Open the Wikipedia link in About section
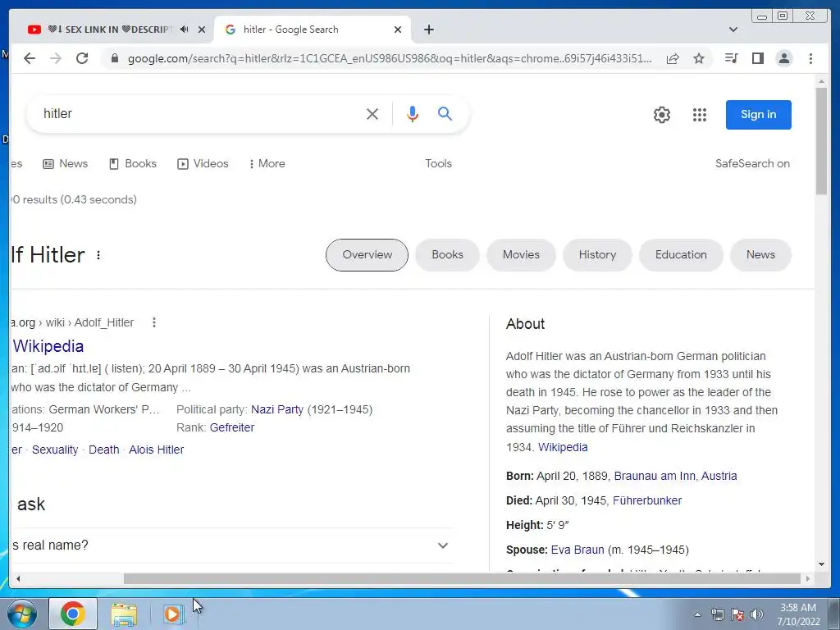Viewport: 840px width, 630px height. point(563,447)
